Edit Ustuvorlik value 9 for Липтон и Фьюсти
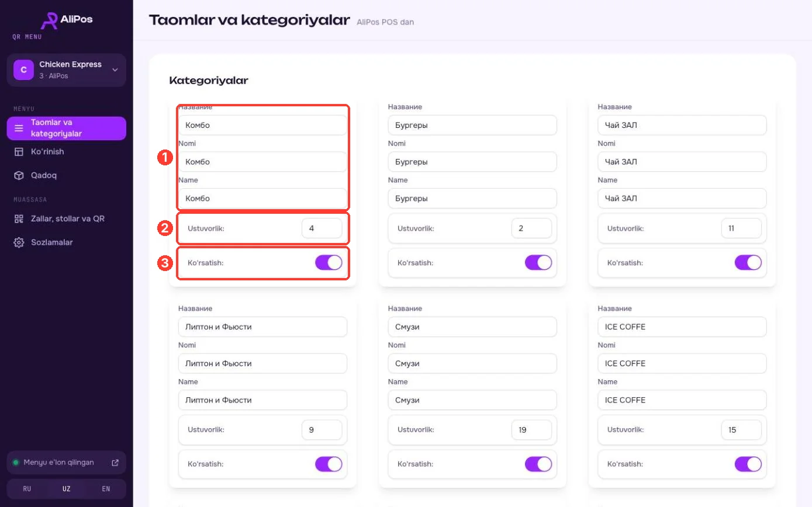Image resolution: width=812 pixels, height=507 pixels. (x=322, y=429)
